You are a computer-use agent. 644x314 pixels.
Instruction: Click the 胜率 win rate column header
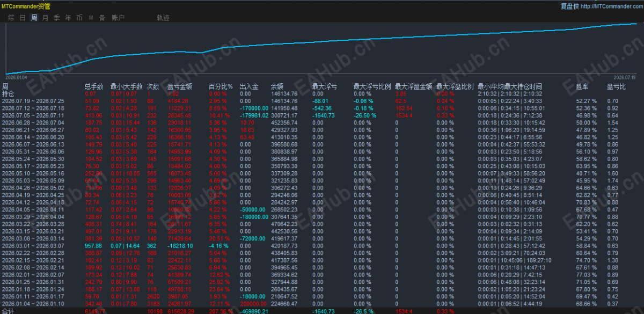pyautogui.click(x=582, y=86)
